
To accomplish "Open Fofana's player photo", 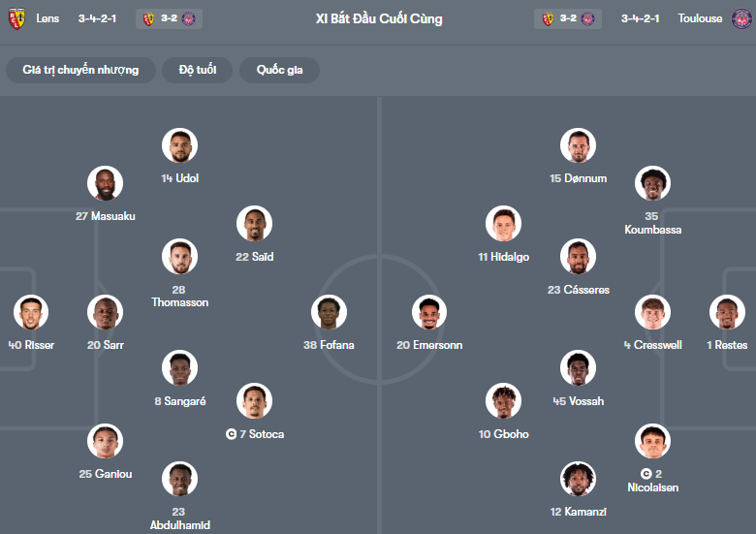I will [x=329, y=313].
